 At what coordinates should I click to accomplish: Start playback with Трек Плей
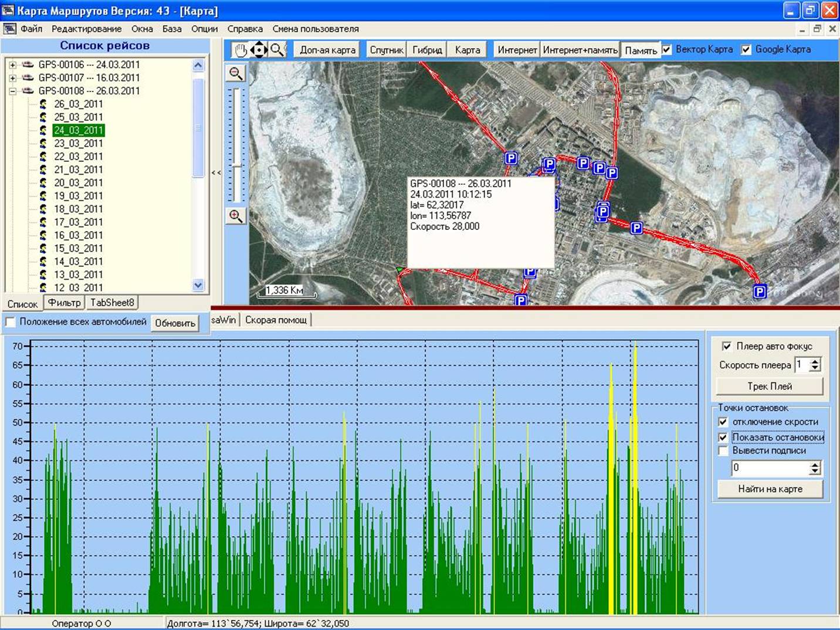click(770, 387)
